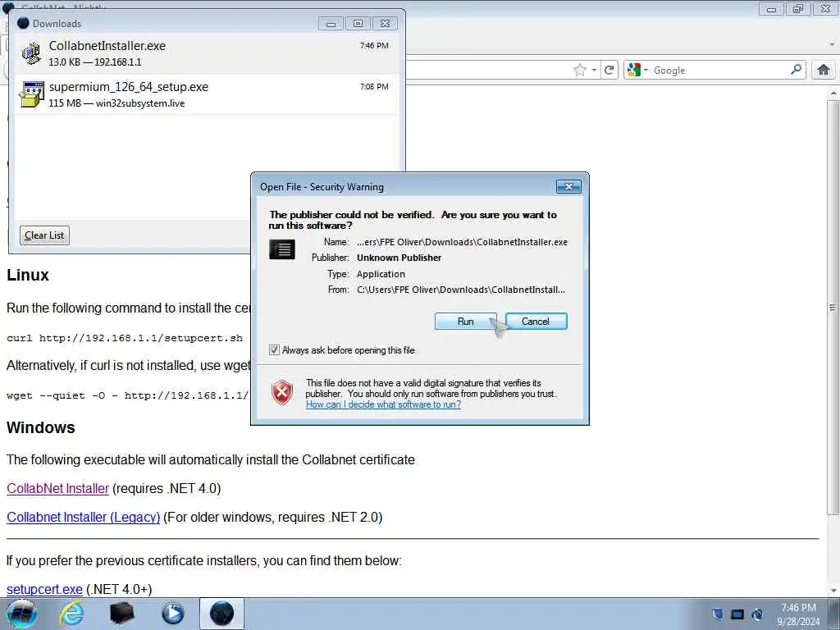
Task: Click the scrollbar up arrow of the page
Action: 833,94
